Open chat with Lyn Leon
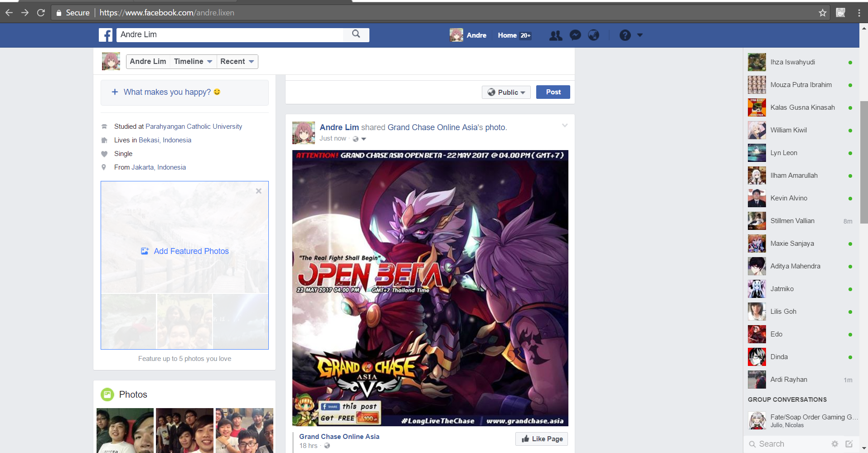This screenshot has width=868, height=453. point(801,153)
